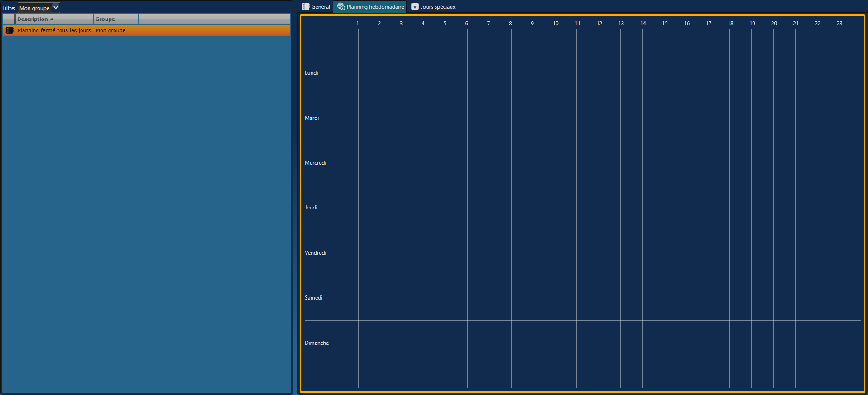
Task: Click the Mardi row label
Action: (x=312, y=118)
